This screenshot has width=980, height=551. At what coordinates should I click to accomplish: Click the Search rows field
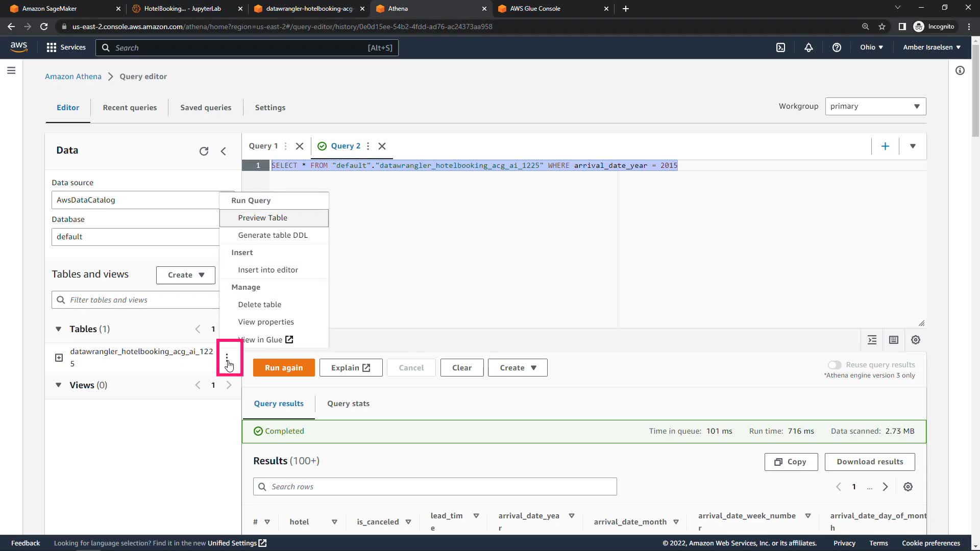[435, 487]
